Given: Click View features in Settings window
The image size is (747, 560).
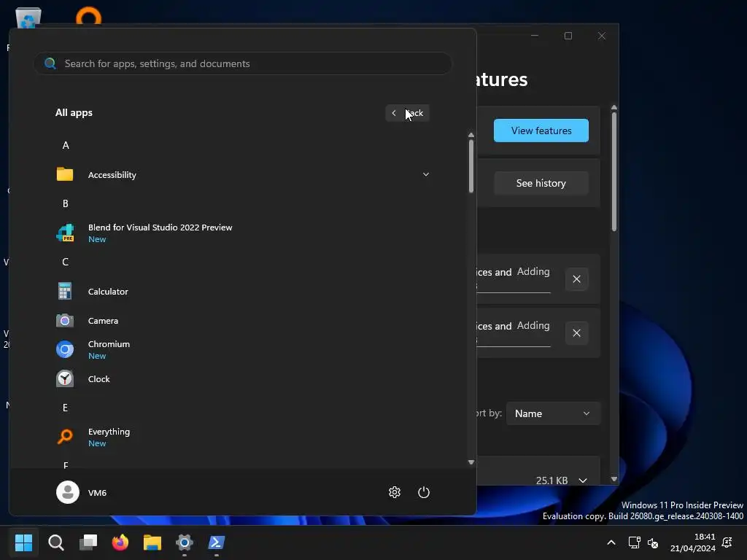Looking at the screenshot, I should click(x=541, y=131).
